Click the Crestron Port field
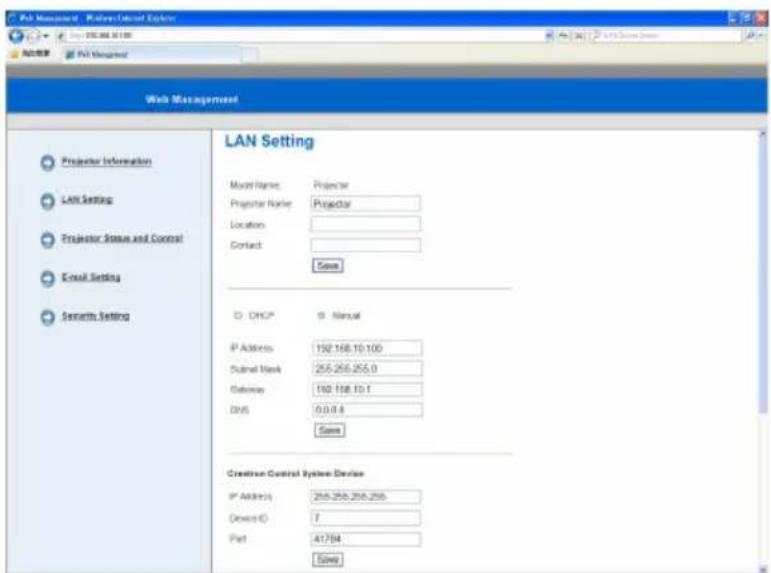 tap(365, 539)
